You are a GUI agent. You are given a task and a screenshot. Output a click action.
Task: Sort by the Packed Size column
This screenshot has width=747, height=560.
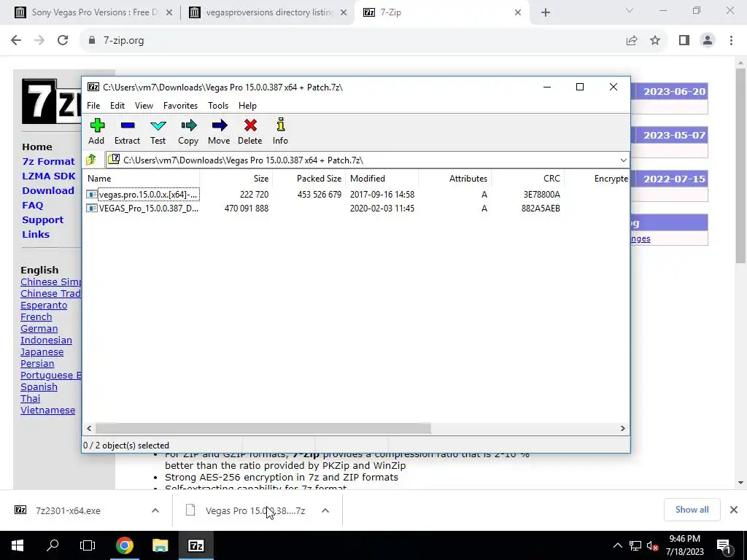coord(309,179)
